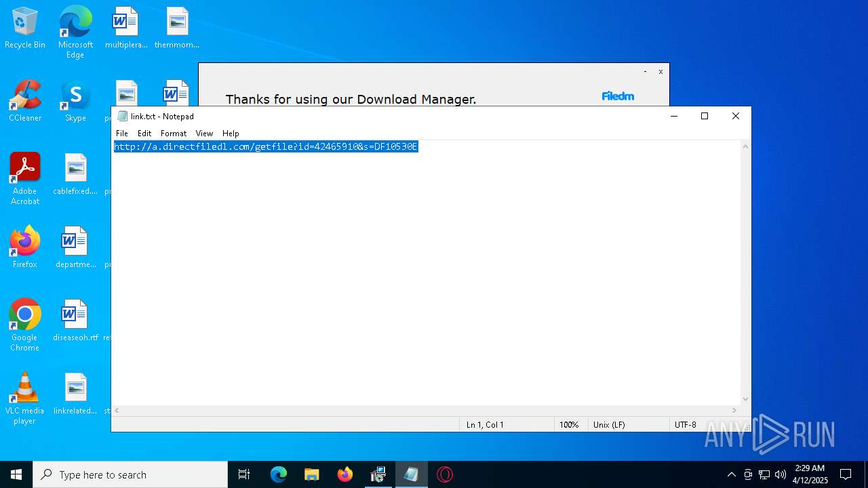Image resolution: width=868 pixels, height=488 pixels.
Task: Switch to Notepad taskbar button
Action: pyautogui.click(x=411, y=474)
